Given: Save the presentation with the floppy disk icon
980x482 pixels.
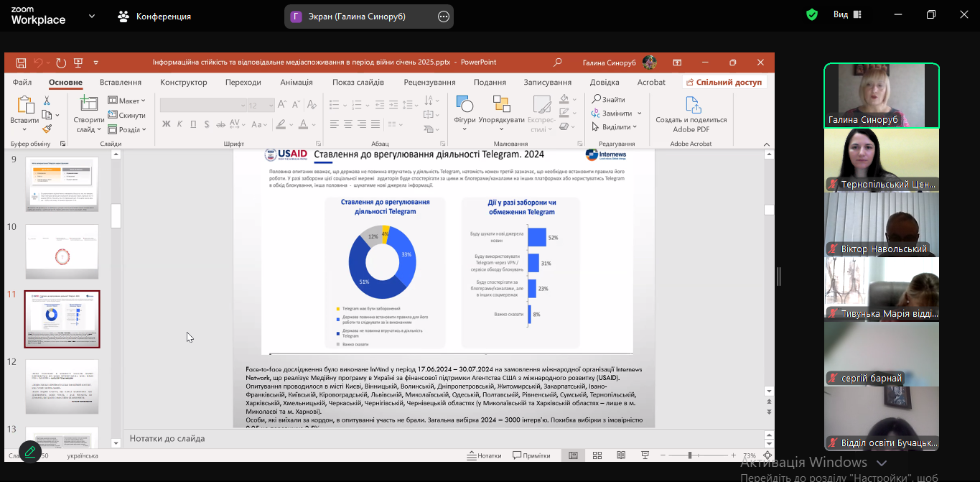Looking at the screenshot, I should (21, 62).
